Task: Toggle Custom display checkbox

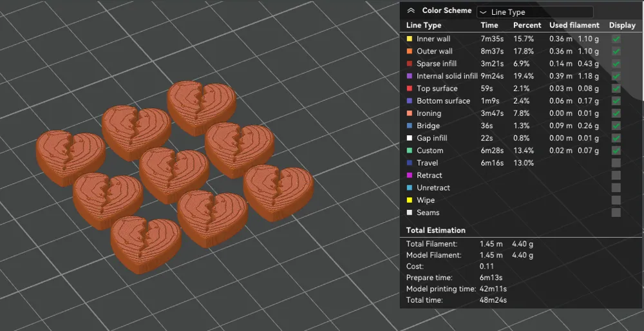Action: tap(616, 150)
